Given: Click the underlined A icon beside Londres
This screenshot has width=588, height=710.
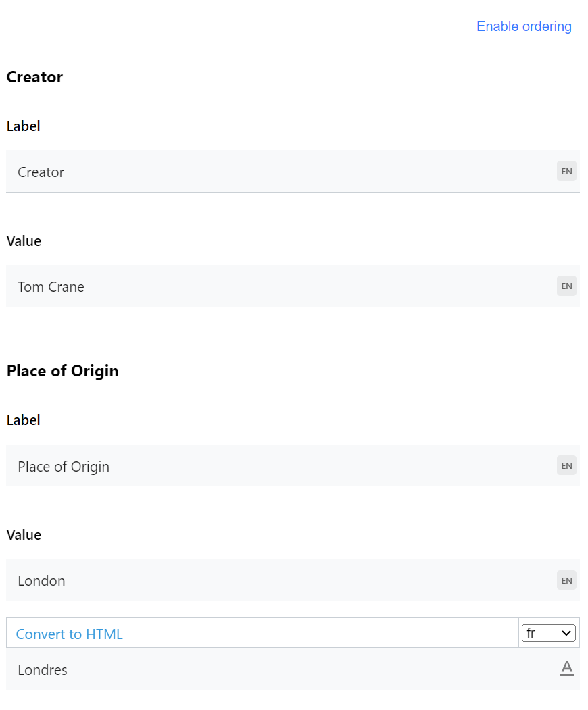Looking at the screenshot, I should coord(566,669).
